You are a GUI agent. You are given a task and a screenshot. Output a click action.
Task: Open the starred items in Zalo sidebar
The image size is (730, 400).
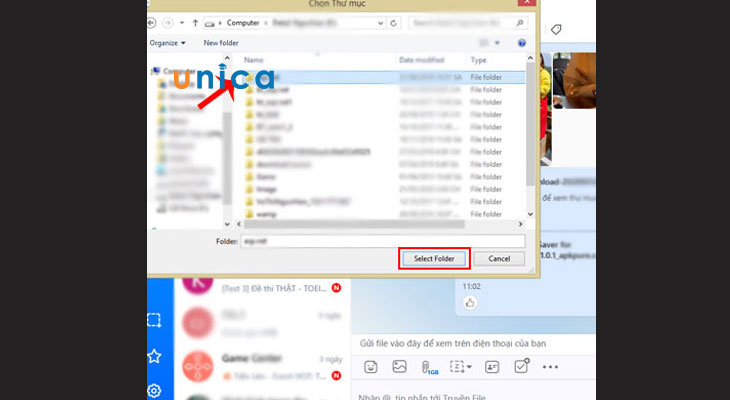point(154,357)
